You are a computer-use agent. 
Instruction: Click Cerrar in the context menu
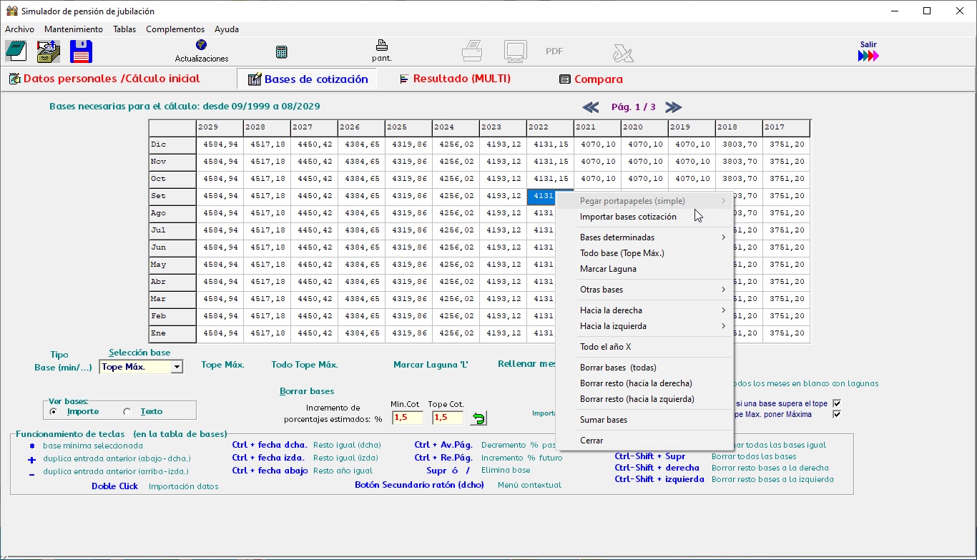pos(644,441)
